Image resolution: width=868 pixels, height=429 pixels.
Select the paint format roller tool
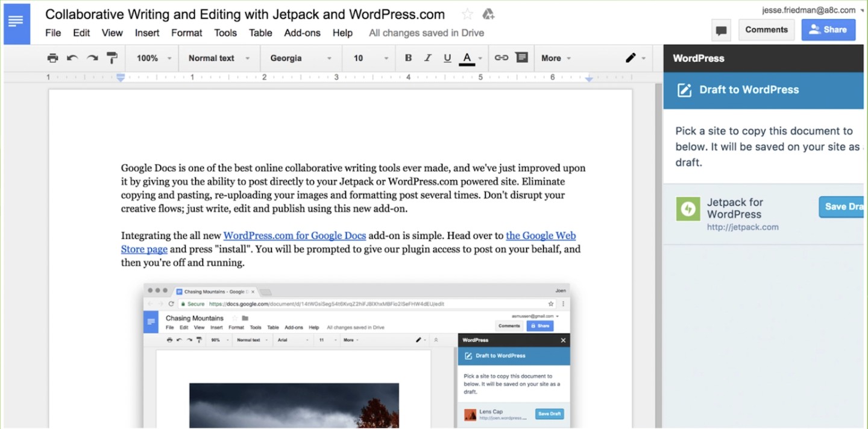tap(112, 58)
